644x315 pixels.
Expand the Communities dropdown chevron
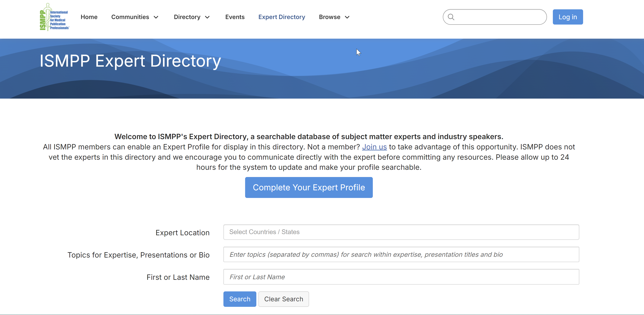tap(156, 17)
